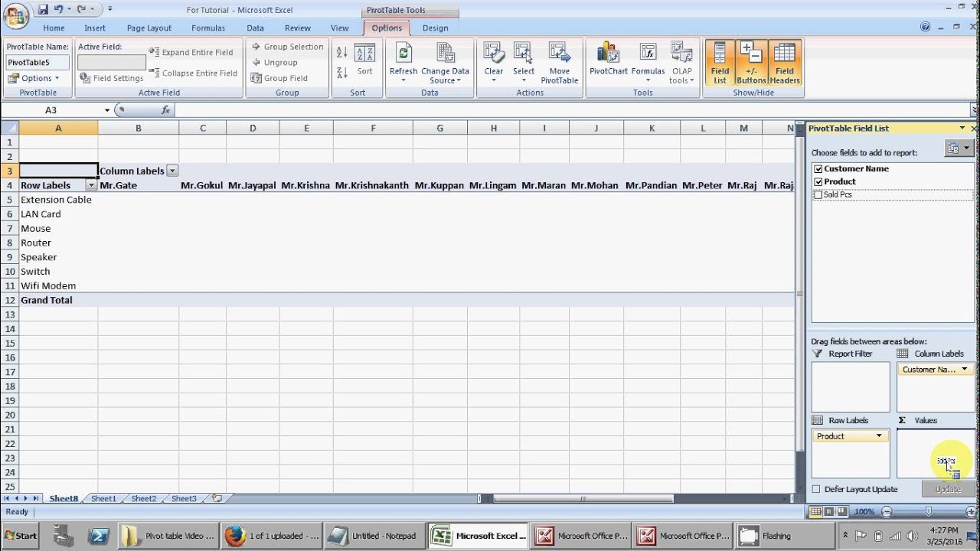Enable Defer Layout Update checkbox
The width and height of the screenshot is (980, 551).
816,490
